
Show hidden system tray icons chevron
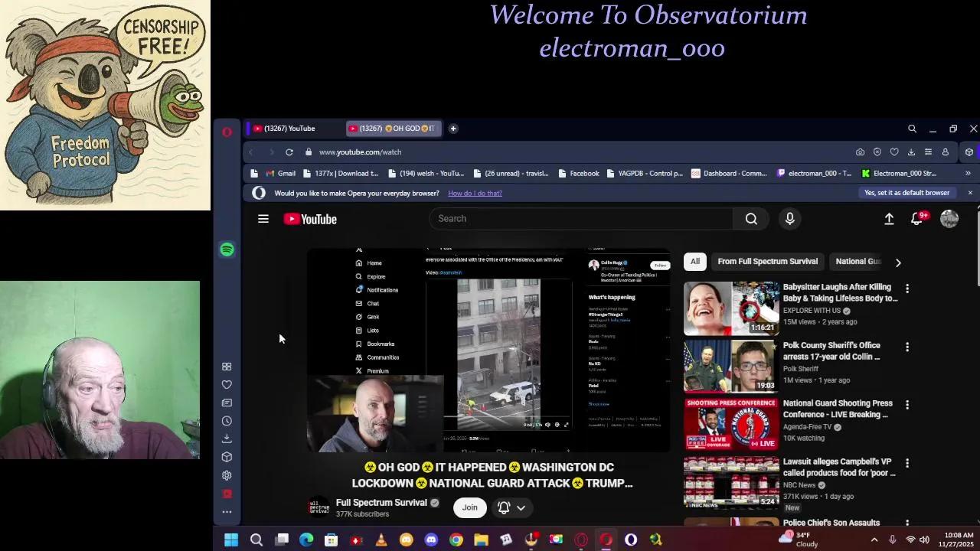click(x=874, y=540)
